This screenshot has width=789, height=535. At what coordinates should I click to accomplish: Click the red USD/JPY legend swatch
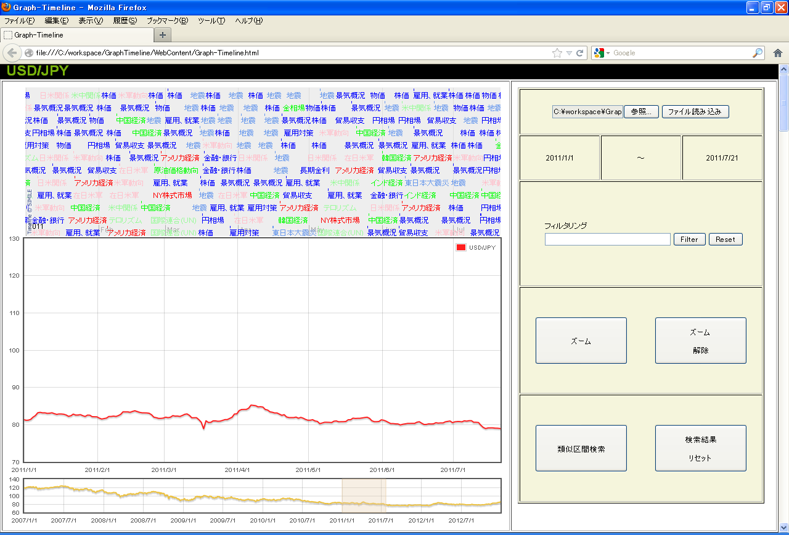point(460,248)
